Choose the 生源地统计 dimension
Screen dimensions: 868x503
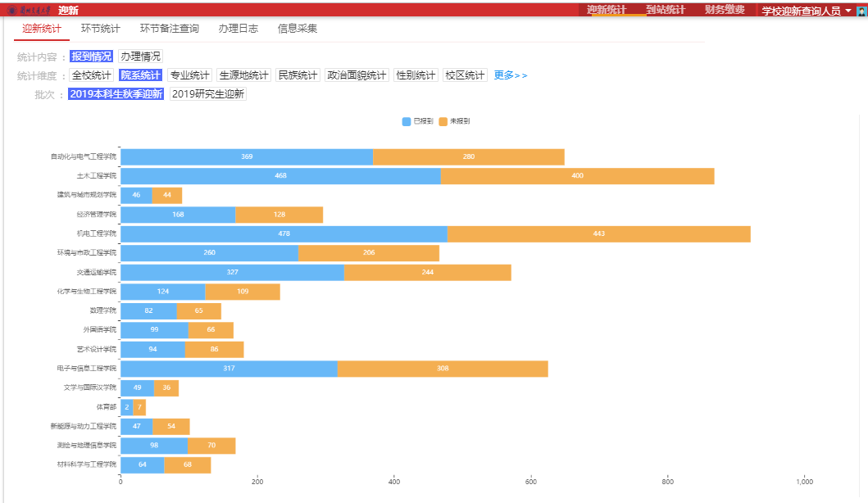point(243,75)
